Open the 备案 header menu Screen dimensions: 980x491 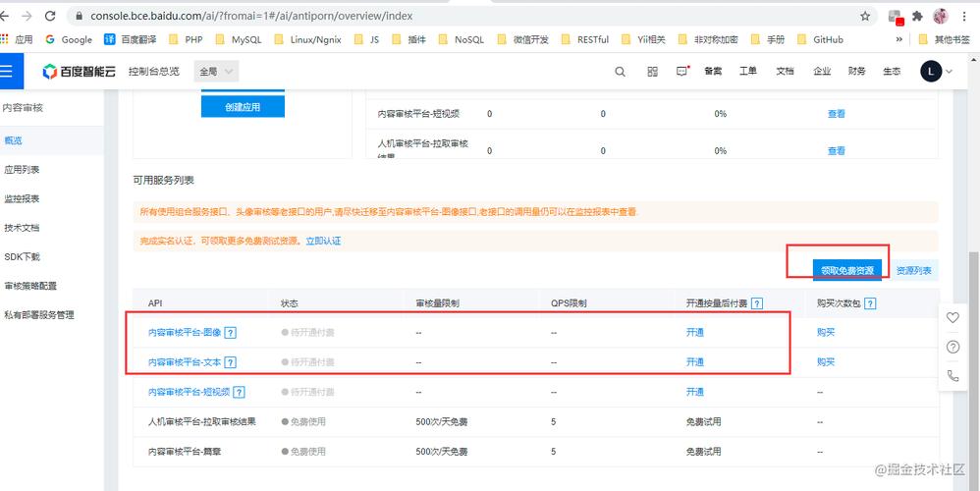(713, 72)
